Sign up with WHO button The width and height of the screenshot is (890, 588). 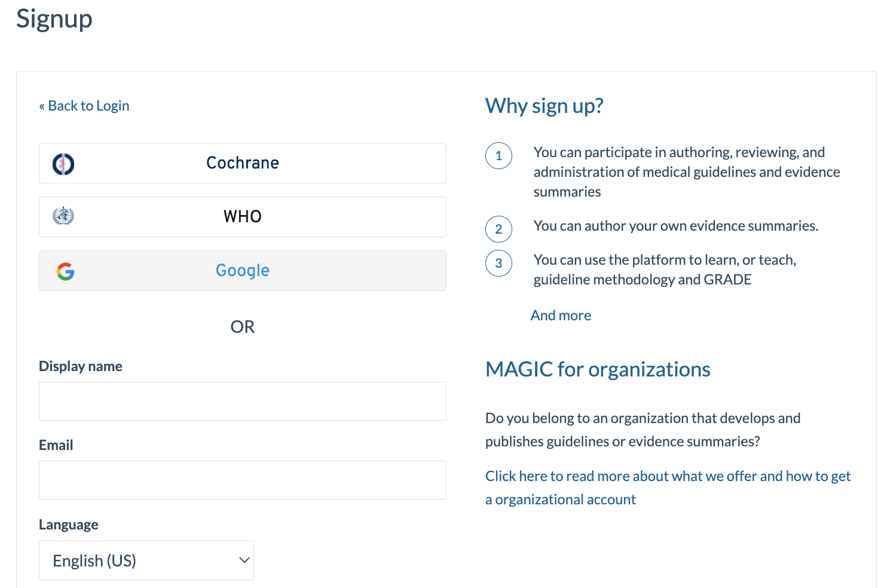[x=243, y=217]
